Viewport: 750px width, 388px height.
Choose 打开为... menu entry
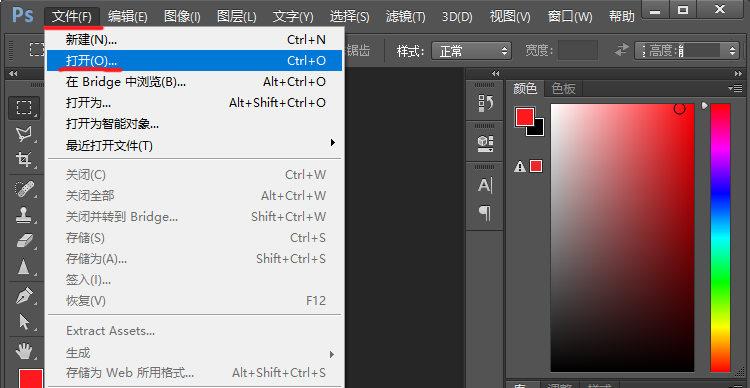coord(194,103)
